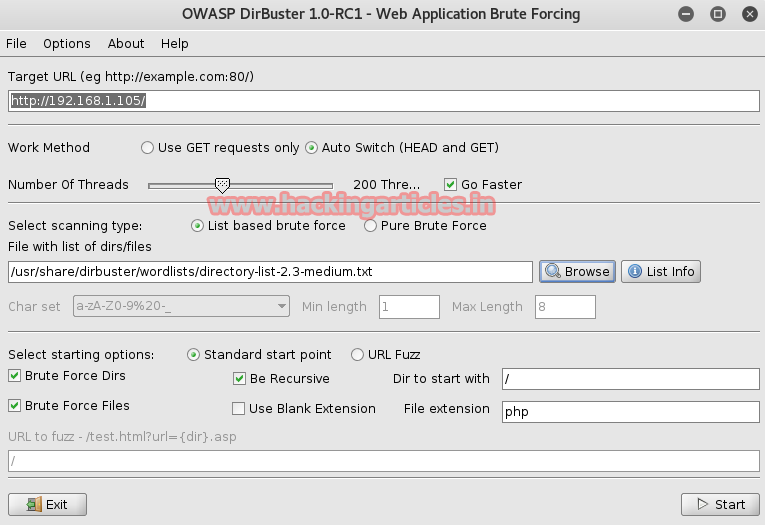Click the Max Length field
The image size is (765, 525).
click(x=565, y=307)
